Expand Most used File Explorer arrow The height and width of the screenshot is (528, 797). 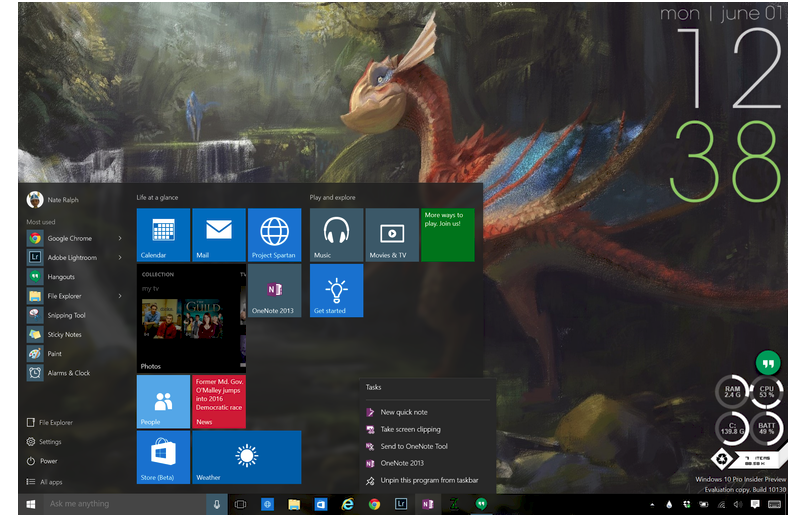[120, 296]
